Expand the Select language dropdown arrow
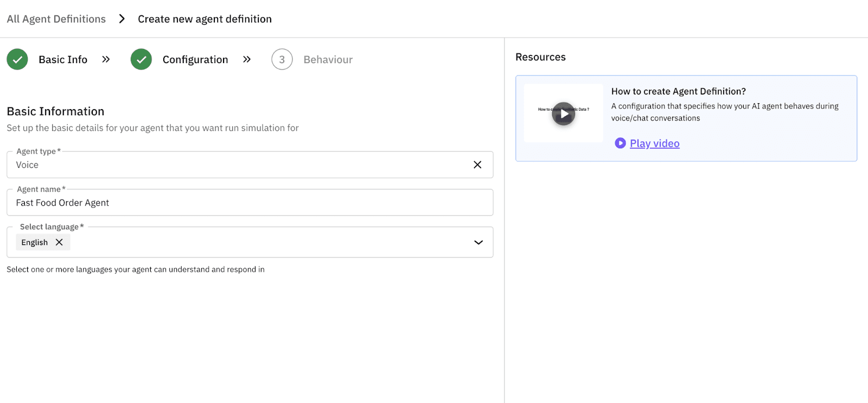Screen dimensions: 868x403 (478, 242)
